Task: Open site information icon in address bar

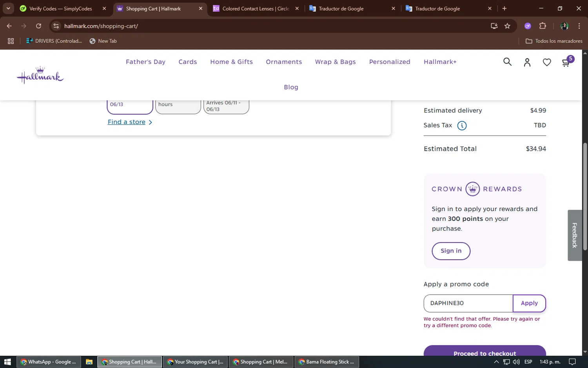Action: pos(56,26)
